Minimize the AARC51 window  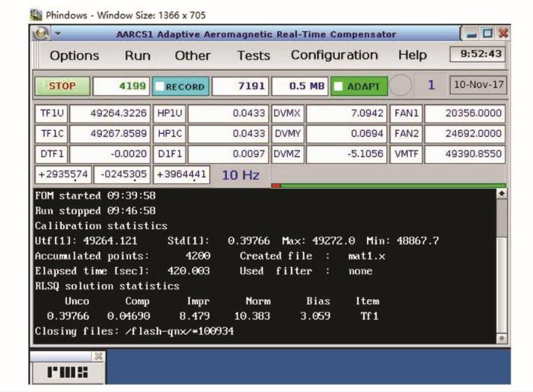(x=471, y=34)
